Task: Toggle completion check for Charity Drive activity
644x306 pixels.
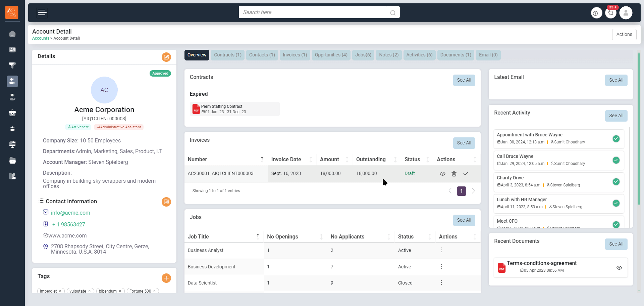Action: [x=616, y=182]
